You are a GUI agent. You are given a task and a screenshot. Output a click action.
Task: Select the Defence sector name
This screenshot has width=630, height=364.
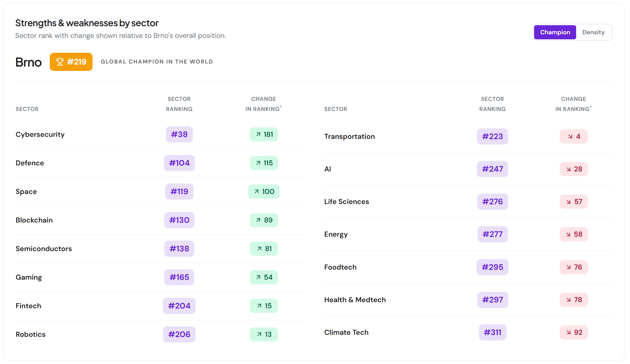click(x=30, y=163)
